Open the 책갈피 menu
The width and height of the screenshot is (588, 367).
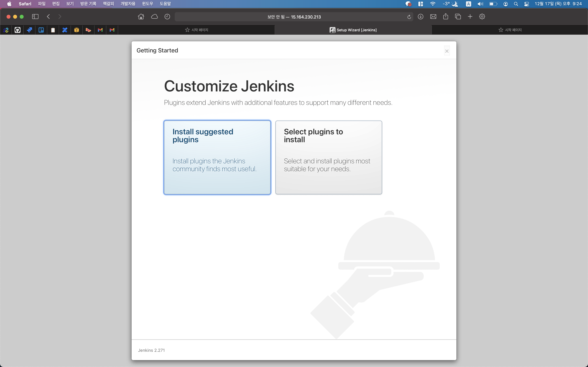[x=108, y=4]
